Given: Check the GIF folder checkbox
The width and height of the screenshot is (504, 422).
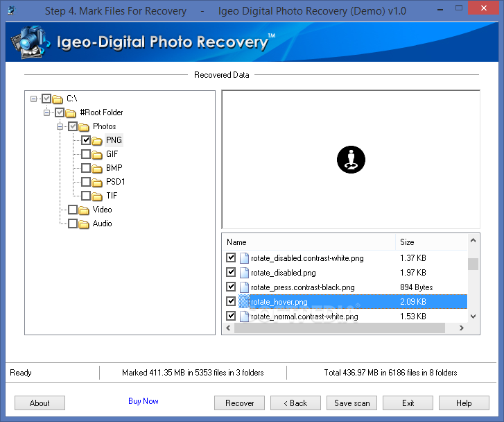Looking at the screenshot, I should [86, 154].
